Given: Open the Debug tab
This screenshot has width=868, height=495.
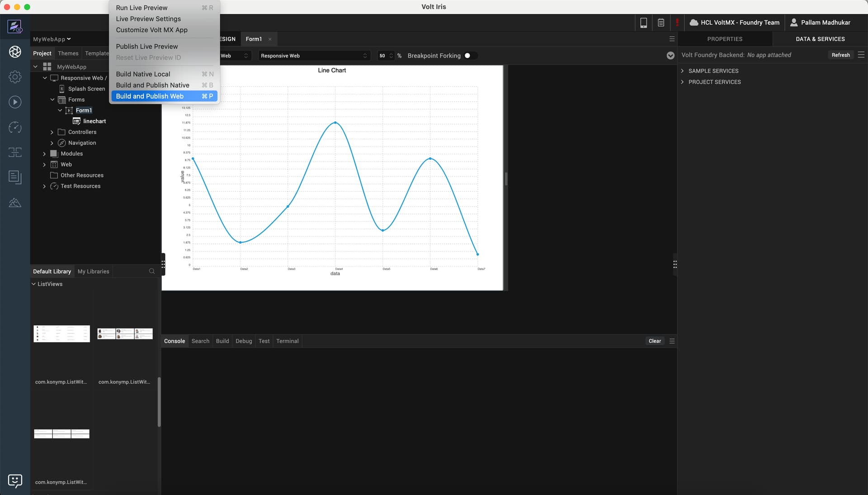Looking at the screenshot, I should pos(244,341).
